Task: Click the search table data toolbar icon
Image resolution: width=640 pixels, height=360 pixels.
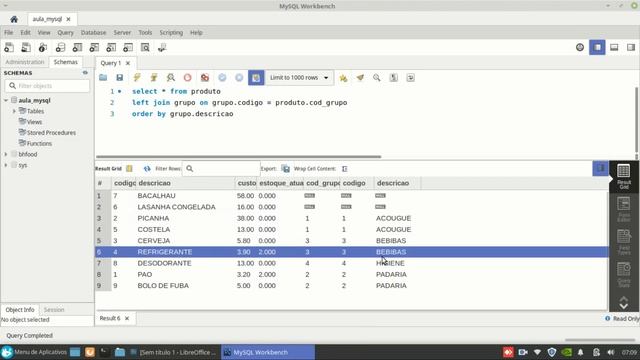Action: [x=145, y=47]
